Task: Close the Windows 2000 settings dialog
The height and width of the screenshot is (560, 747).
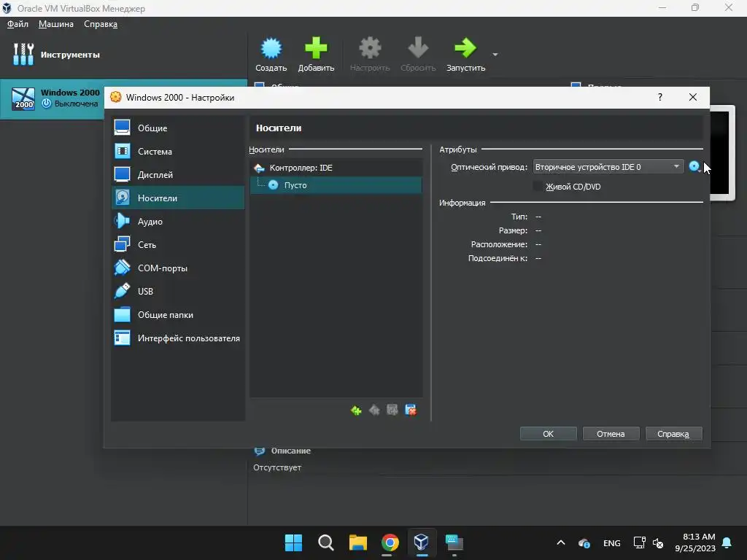Action: [693, 97]
